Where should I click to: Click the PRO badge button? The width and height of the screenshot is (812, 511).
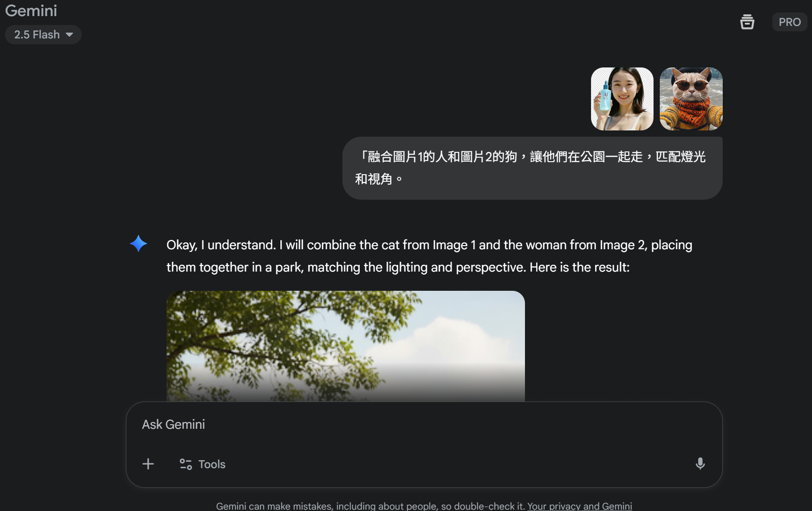click(x=789, y=22)
